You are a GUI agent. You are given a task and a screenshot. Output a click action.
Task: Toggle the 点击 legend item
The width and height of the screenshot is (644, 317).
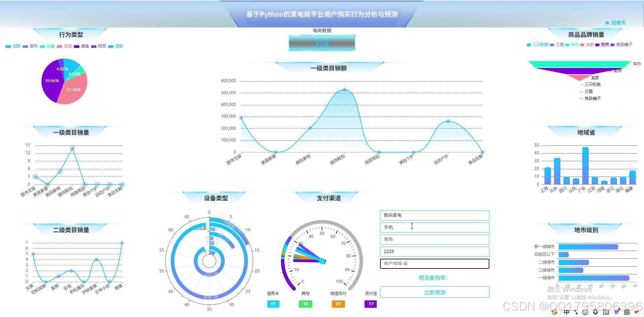tap(82, 46)
